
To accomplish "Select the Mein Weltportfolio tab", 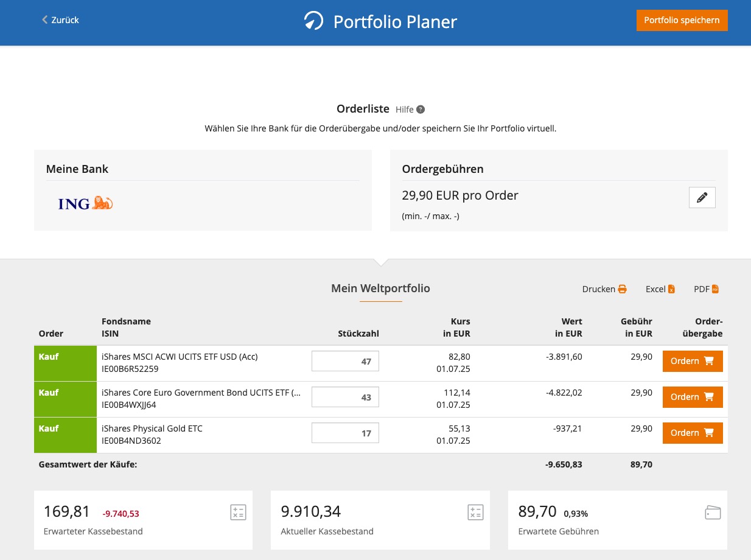I will 380,289.
